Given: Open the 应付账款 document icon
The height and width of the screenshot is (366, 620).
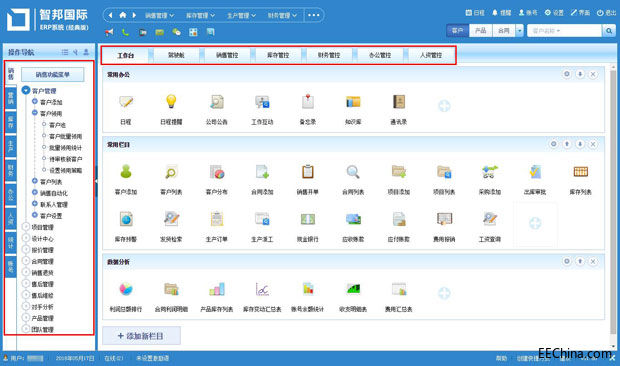Looking at the screenshot, I should tap(399, 219).
